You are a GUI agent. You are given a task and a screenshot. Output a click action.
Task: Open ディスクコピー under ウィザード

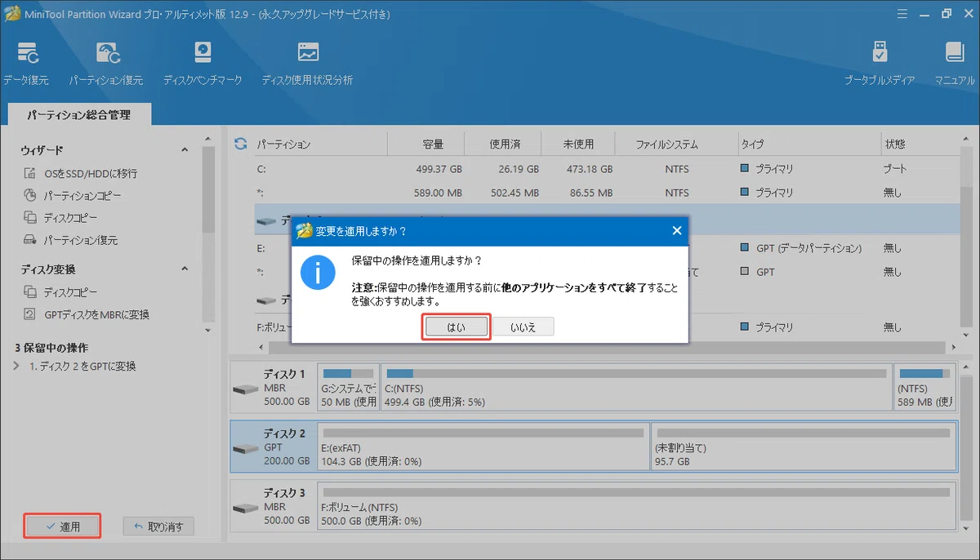60,218
